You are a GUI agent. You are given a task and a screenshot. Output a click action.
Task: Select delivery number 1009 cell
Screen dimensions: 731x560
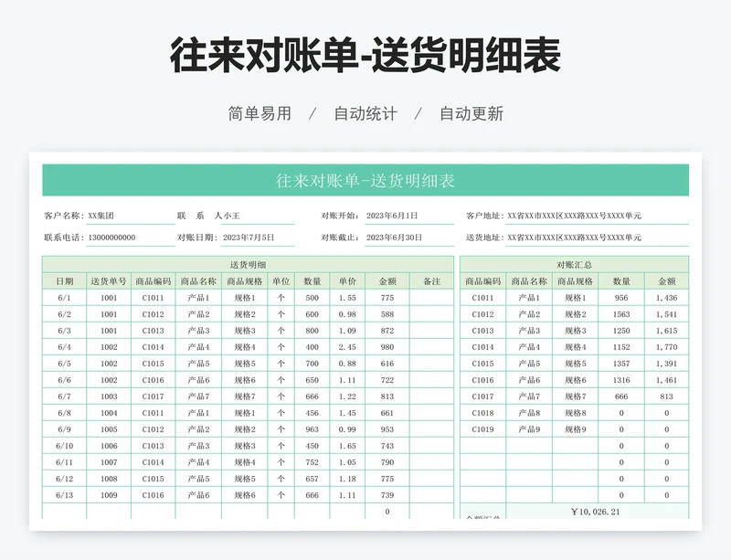[109, 495]
